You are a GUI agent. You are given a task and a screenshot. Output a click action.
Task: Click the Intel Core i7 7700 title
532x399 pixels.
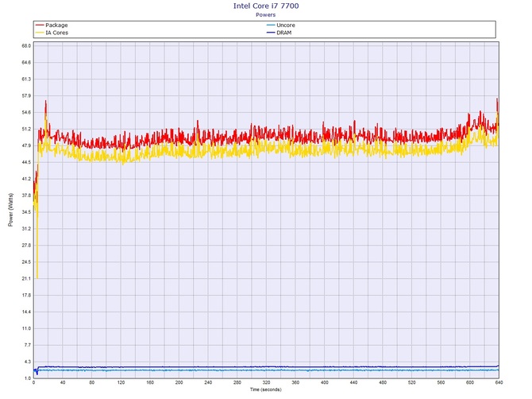[266, 6]
